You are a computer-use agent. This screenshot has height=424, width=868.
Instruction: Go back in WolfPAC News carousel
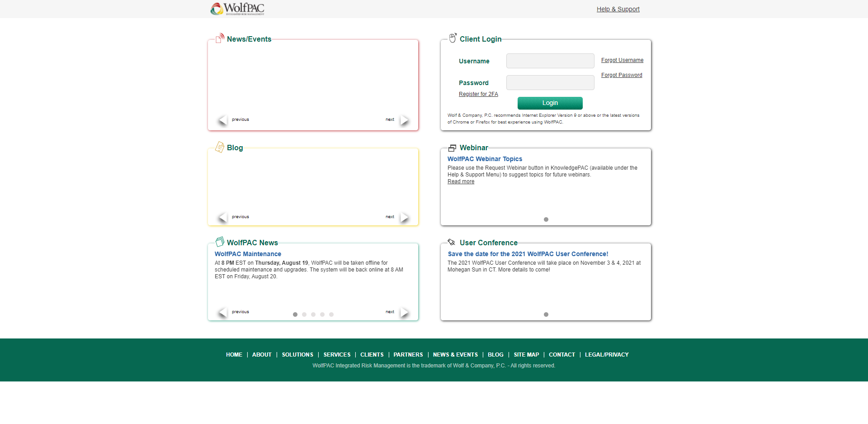coord(222,312)
